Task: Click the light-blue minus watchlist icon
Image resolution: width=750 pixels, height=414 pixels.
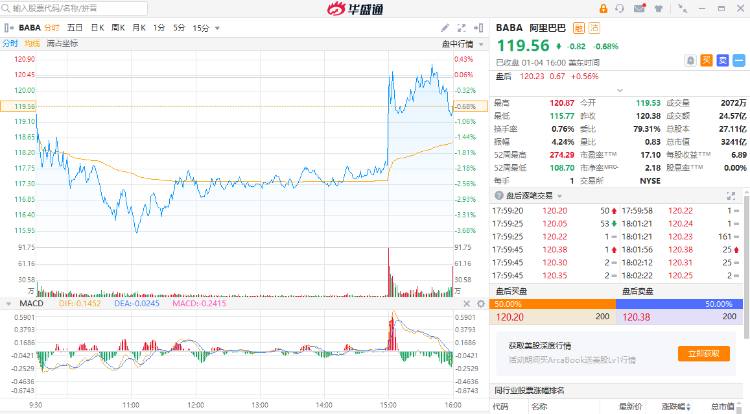Action: [x=739, y=60]
